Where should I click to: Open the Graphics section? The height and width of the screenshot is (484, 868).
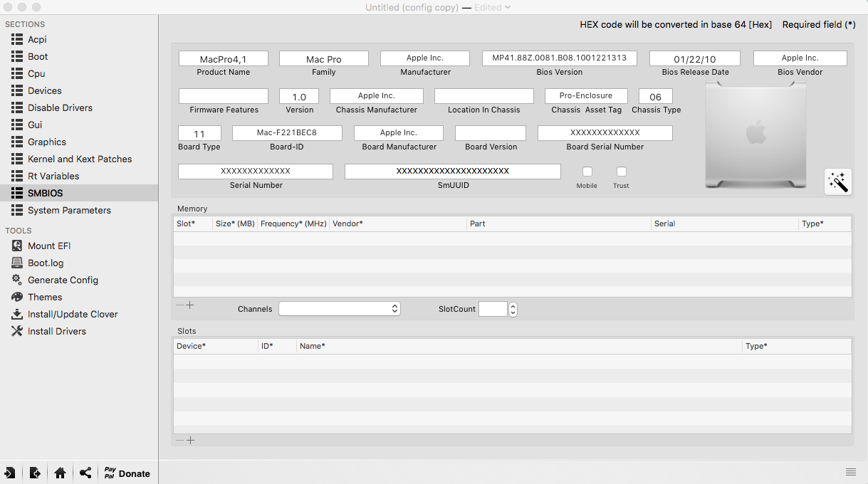click(78, 142)
